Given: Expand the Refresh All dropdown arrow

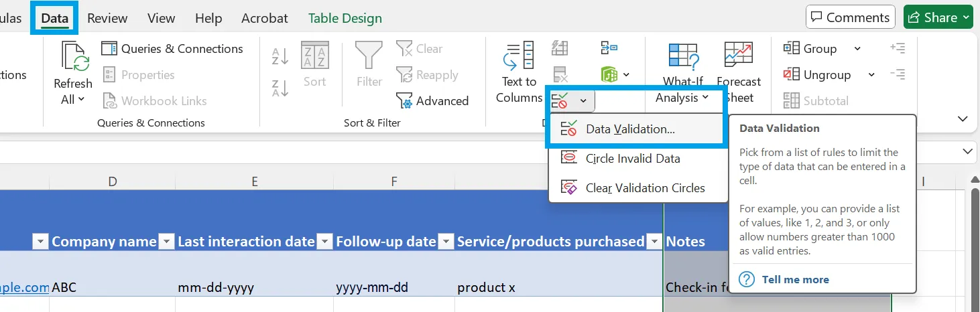Looking at the screenshot, I should 81,100.
